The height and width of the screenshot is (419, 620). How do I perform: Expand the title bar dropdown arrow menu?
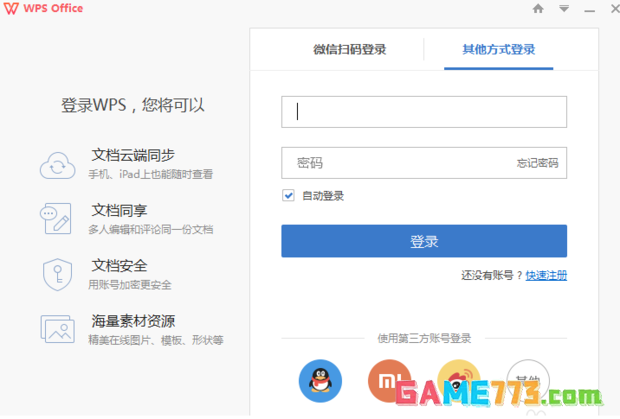point(564,9)
